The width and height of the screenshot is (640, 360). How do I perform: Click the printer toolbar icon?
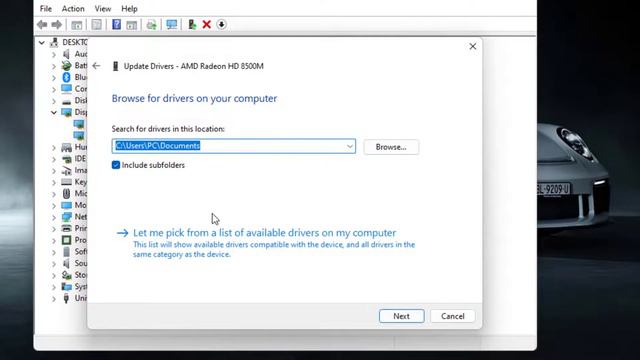151,25
